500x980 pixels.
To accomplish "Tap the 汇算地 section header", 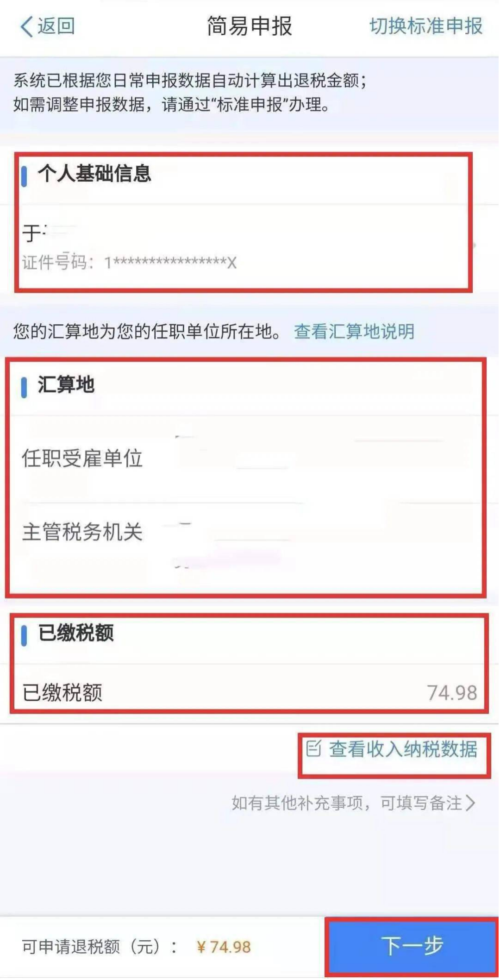I will [x=66, y=385].
